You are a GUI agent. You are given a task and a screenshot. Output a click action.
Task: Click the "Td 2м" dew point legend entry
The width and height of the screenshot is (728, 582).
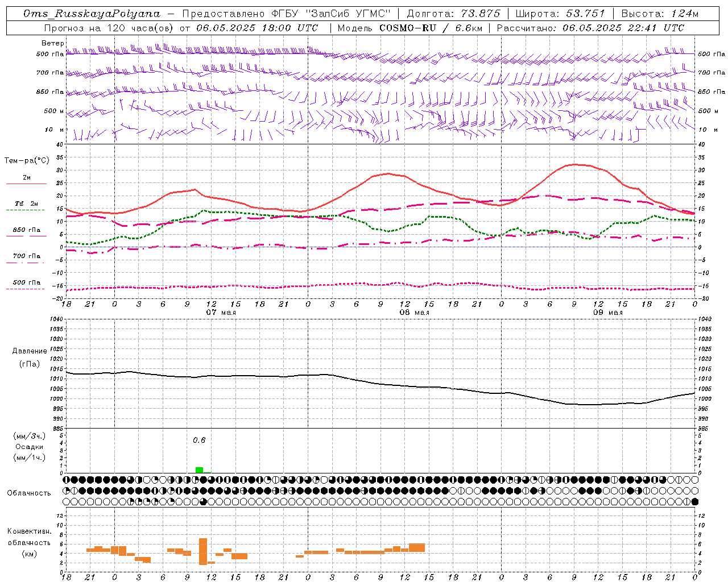pyautogui.click(x=26, y=203)
